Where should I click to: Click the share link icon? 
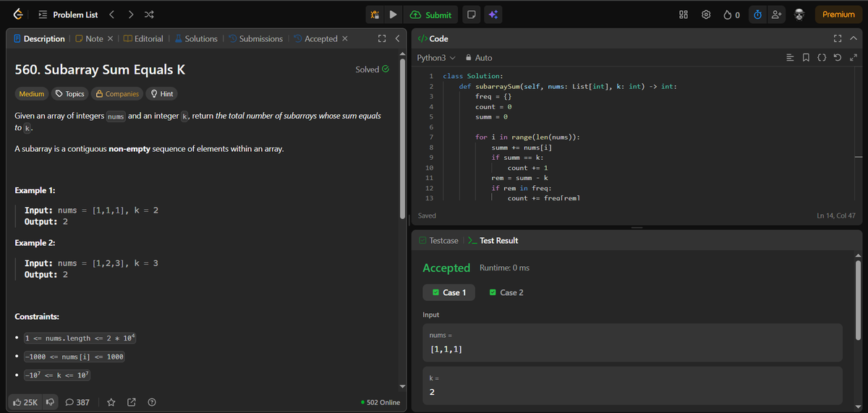(132, 402)
